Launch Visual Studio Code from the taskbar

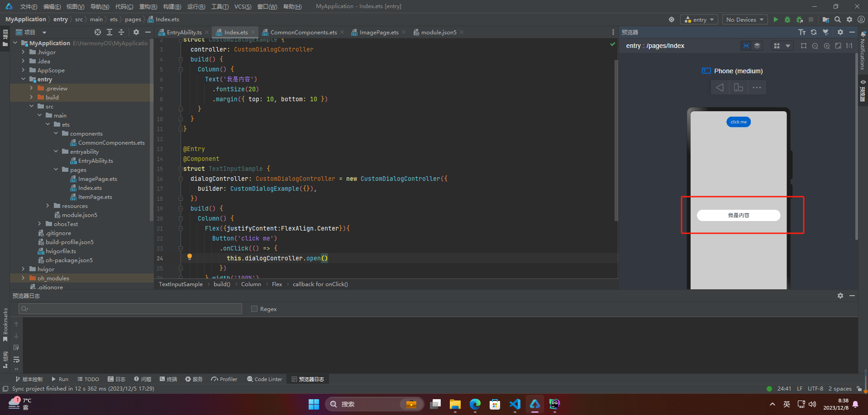[x=515, y=404]
